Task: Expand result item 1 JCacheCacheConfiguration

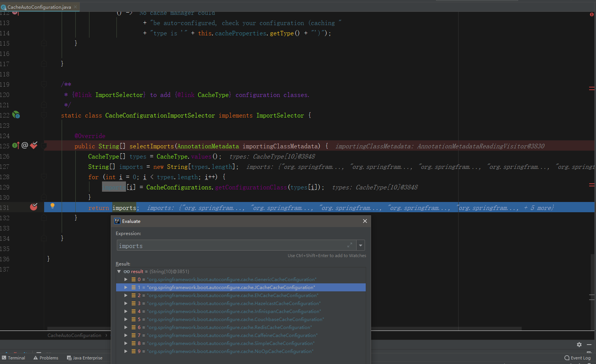Action: pos(126,288)
